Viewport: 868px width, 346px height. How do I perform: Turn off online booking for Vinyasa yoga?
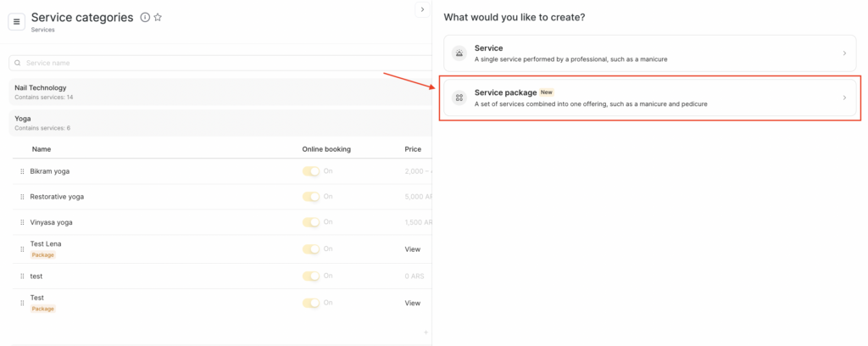pyautogui.click(x=311, y=222)
